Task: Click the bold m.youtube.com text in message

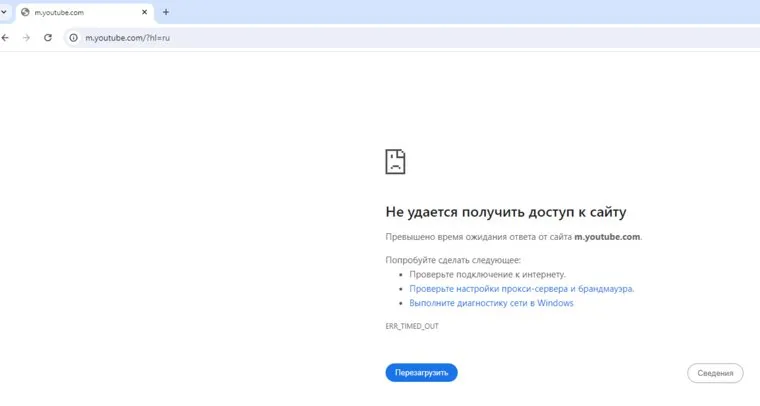Action: [x=607, y=237]
